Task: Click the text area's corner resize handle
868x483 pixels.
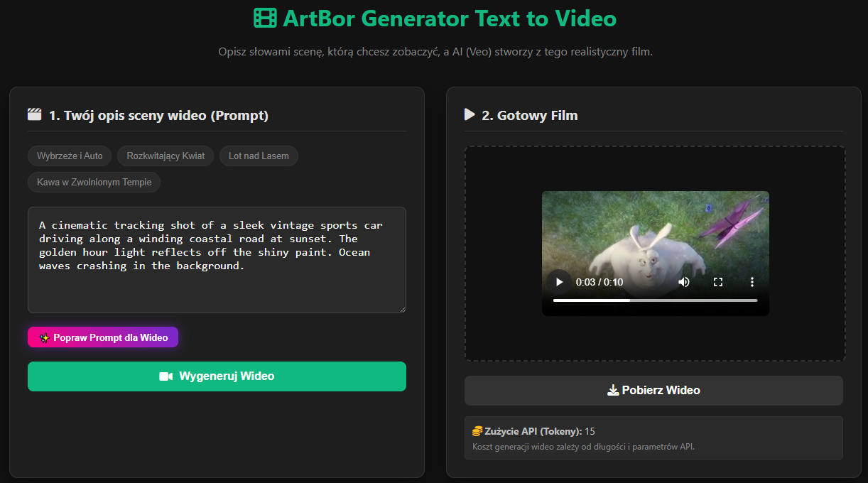Action: 402,309
